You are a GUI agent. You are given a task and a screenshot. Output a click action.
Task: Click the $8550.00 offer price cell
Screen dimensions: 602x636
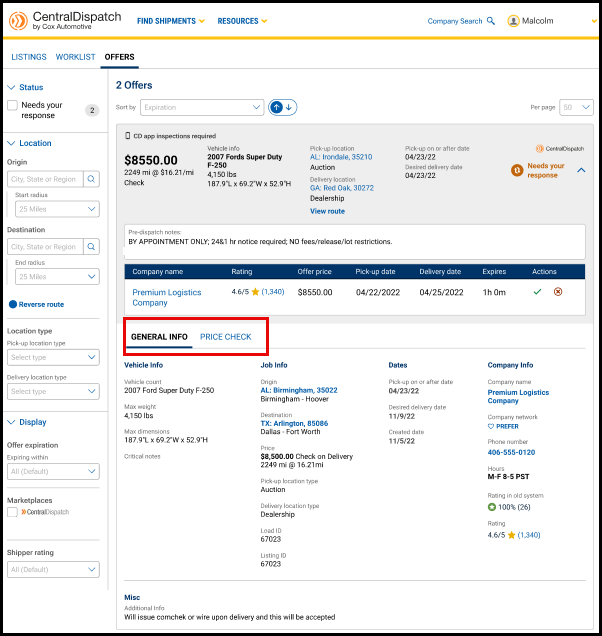point(315,292)
